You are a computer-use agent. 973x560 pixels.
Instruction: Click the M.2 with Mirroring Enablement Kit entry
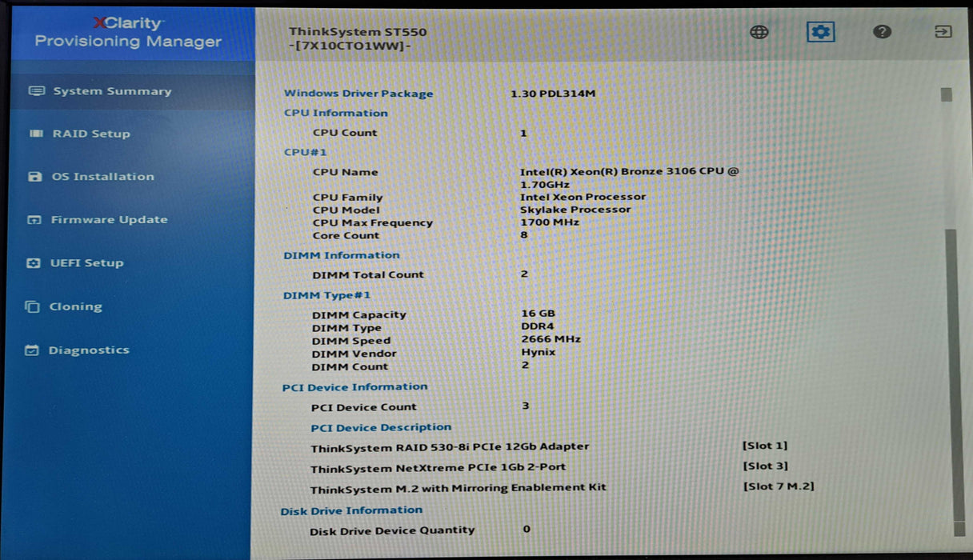(458, 488)
